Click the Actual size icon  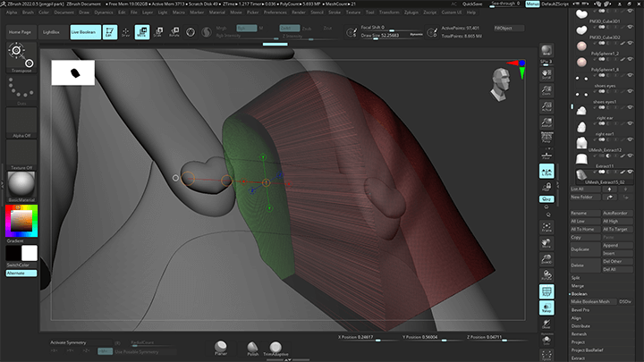(x=547, y=105)
